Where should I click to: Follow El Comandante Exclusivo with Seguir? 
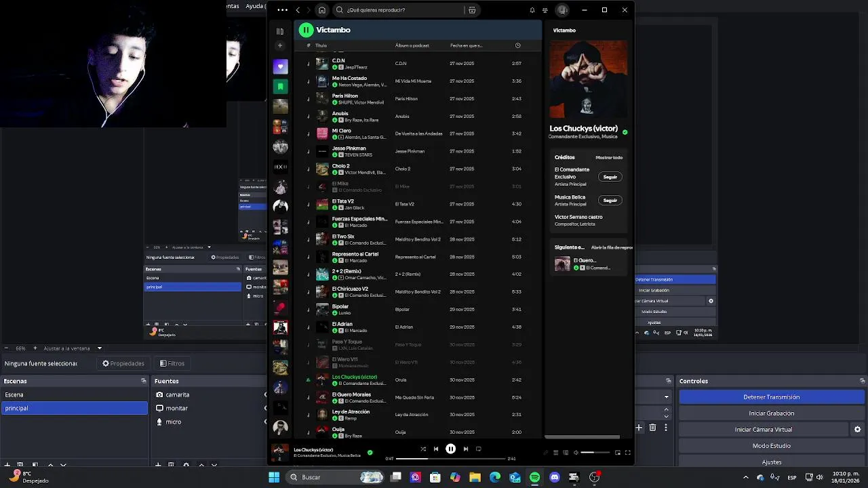click(x=610, y=177)
